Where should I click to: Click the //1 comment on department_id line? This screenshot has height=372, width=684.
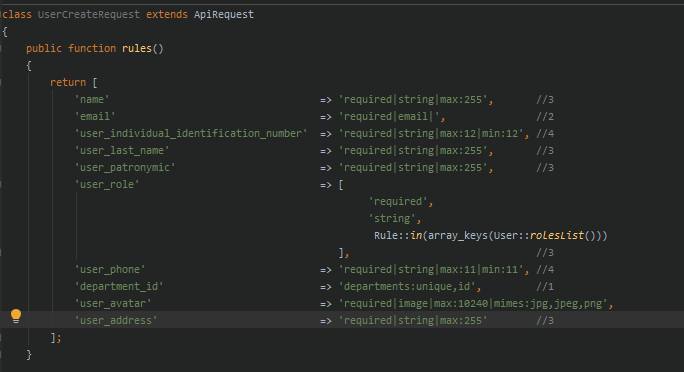[545, 287]
